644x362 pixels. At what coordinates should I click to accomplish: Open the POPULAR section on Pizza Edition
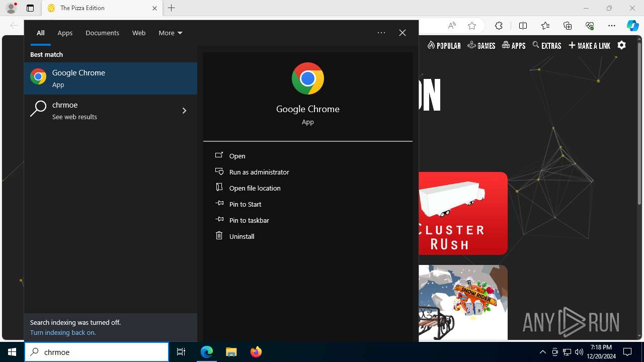pos(444,45)
